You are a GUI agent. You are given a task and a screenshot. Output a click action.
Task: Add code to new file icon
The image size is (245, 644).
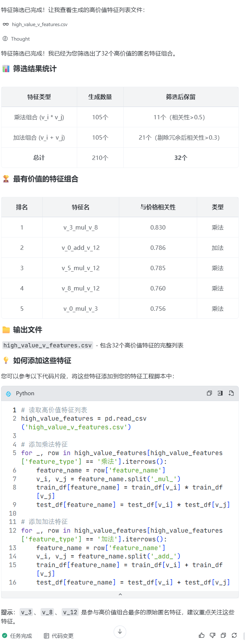coord(231,393)
